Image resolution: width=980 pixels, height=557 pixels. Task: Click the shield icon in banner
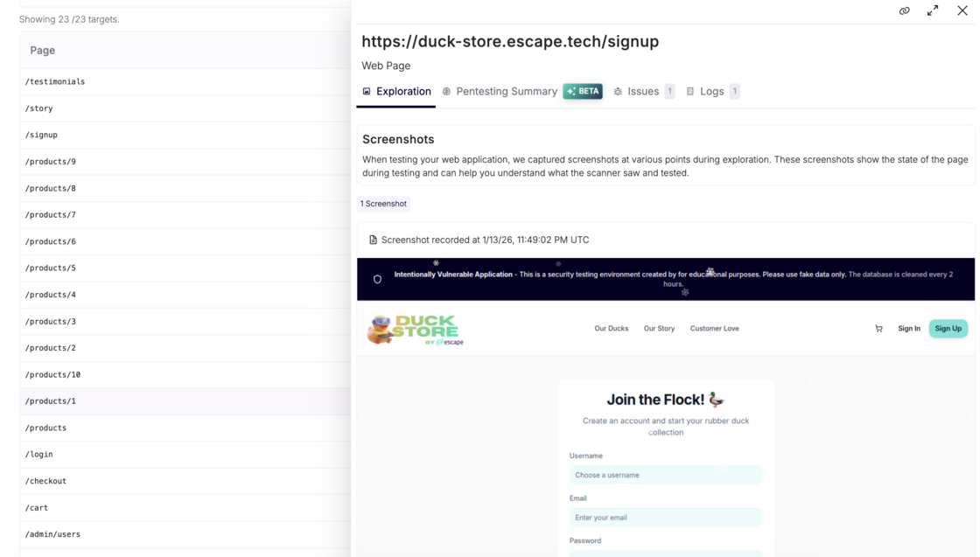pyautogui.click(x=377, y=280)
